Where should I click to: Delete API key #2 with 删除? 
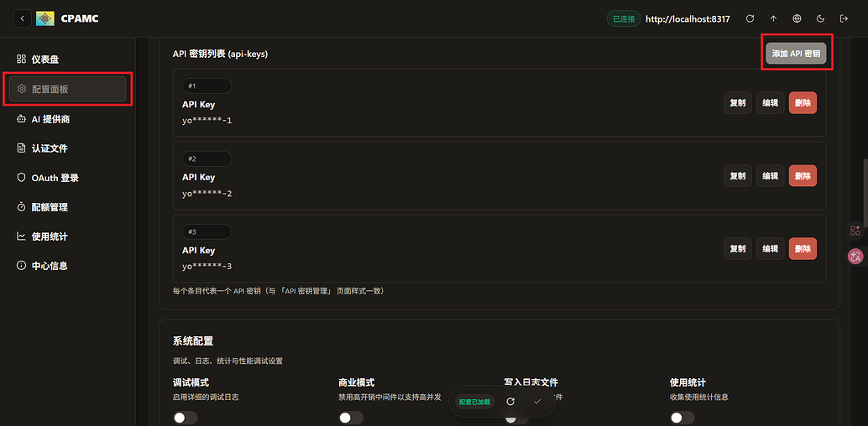click(x=803, y=176)
